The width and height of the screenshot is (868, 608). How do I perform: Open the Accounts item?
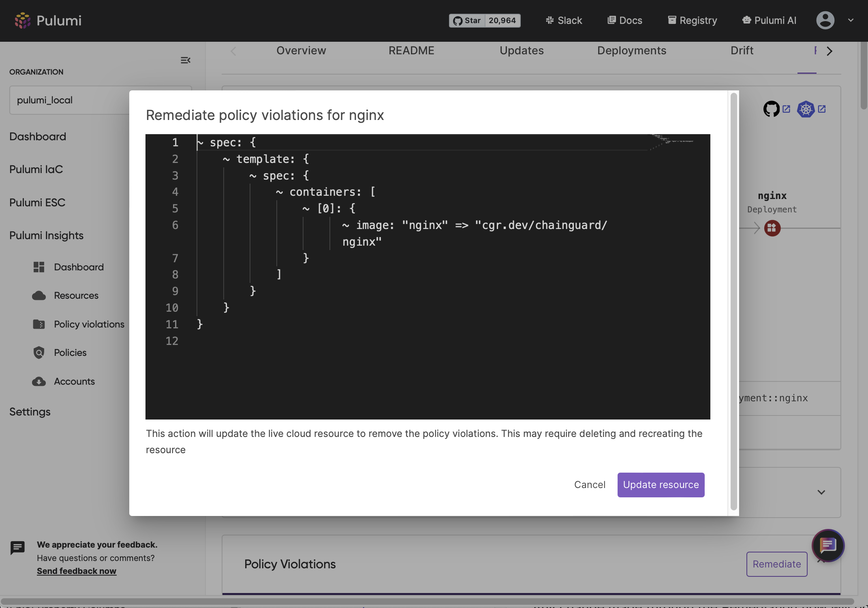[74, 381]
